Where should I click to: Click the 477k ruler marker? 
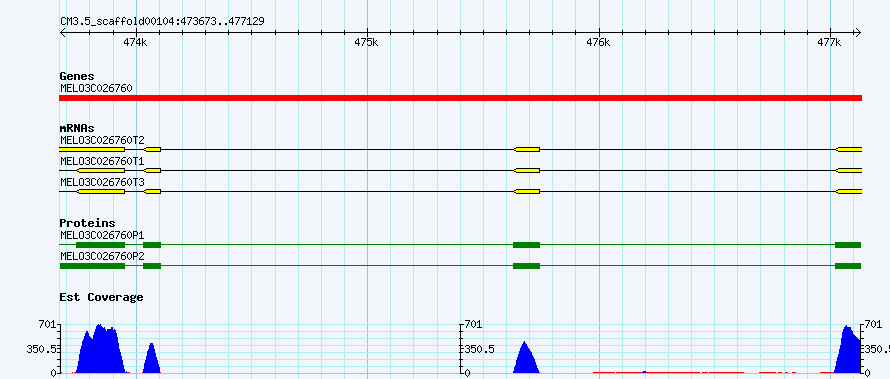[829, 42]
